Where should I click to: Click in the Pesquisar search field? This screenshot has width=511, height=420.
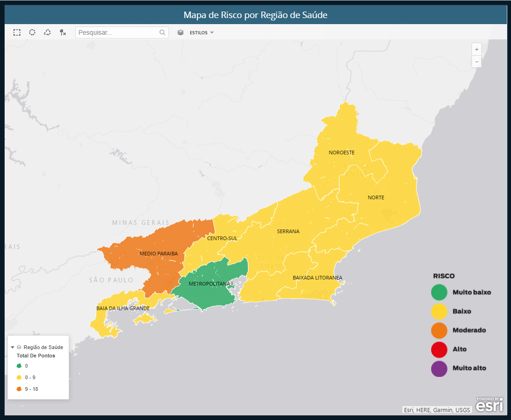pyautogui.click(x=118, y=32)
